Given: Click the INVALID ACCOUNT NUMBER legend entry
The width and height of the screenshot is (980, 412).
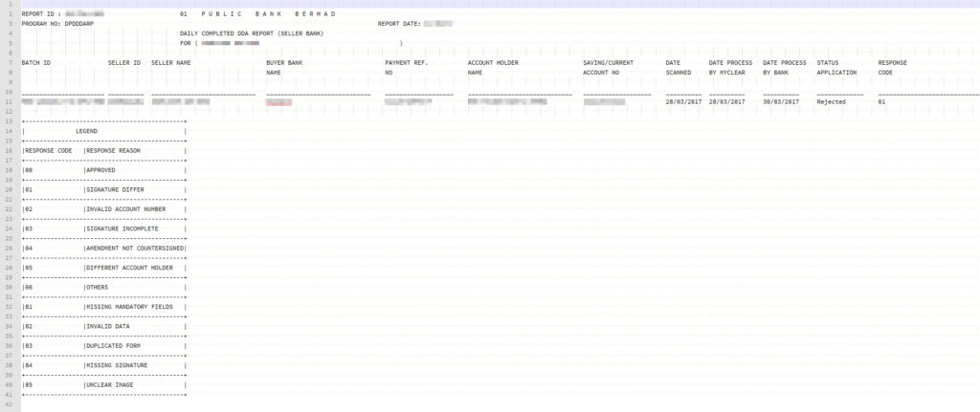Looking at the screenshot, I should pyautogui.click(x=125, y=208).
